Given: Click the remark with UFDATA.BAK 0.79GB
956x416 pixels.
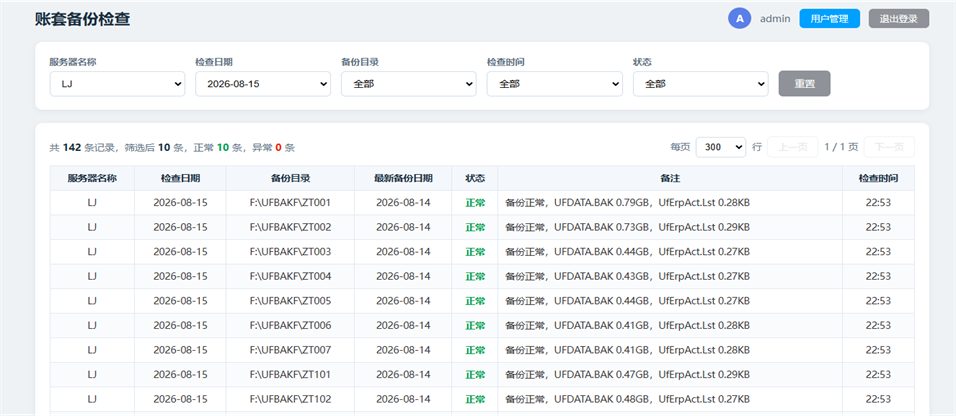Looking at the screenshot, I should 627,203.
